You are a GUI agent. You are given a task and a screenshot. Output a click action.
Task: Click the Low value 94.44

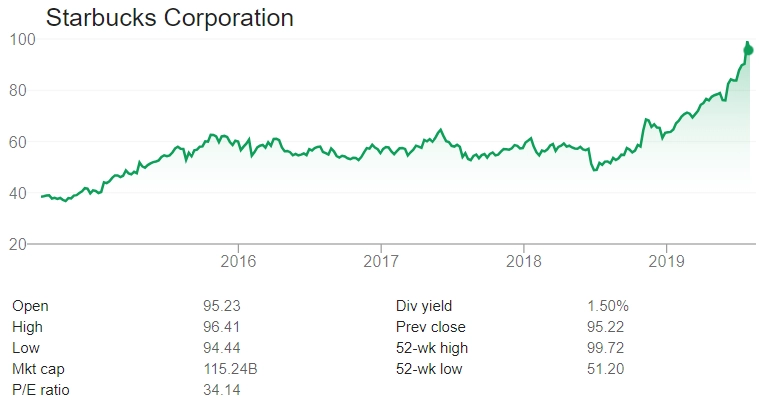tap(222, 348)
